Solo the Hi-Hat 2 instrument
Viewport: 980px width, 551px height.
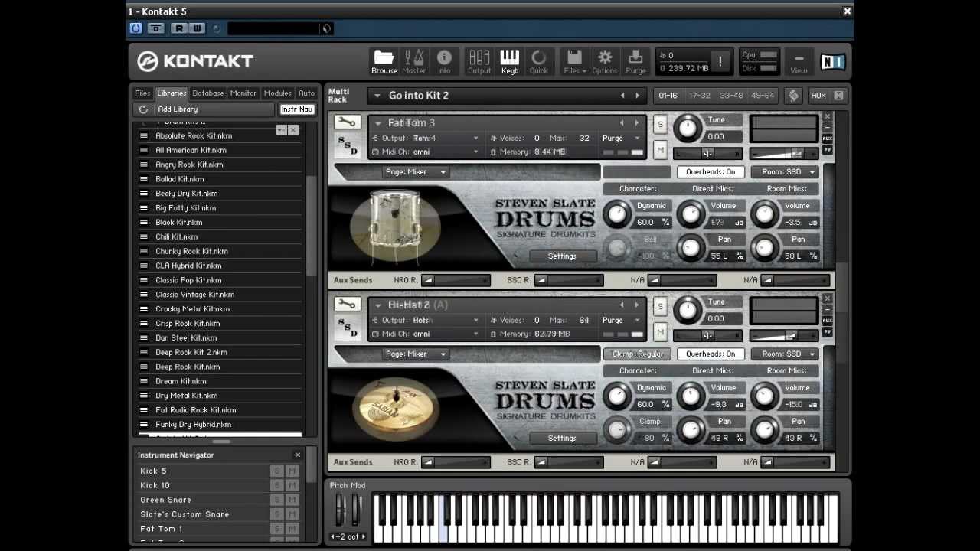click(660, 307)
